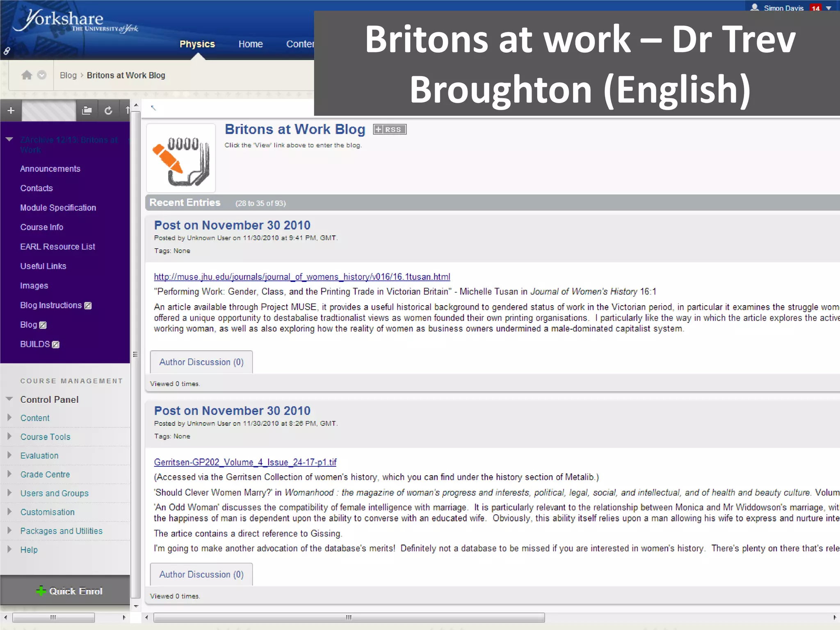Viewport: 840px width, 630px height.
Task: Click the sidebar scroll down arrow
Action: tap(136, 606)
